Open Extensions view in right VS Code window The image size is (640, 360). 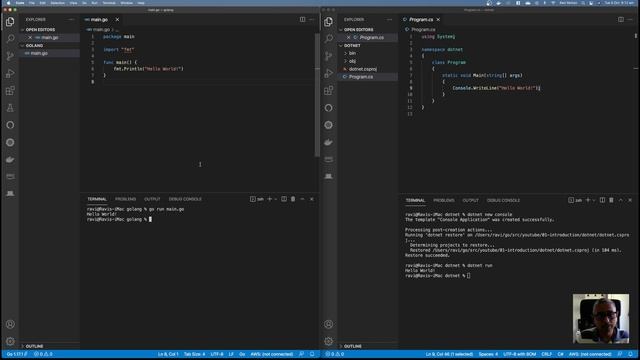coord(329,91)
